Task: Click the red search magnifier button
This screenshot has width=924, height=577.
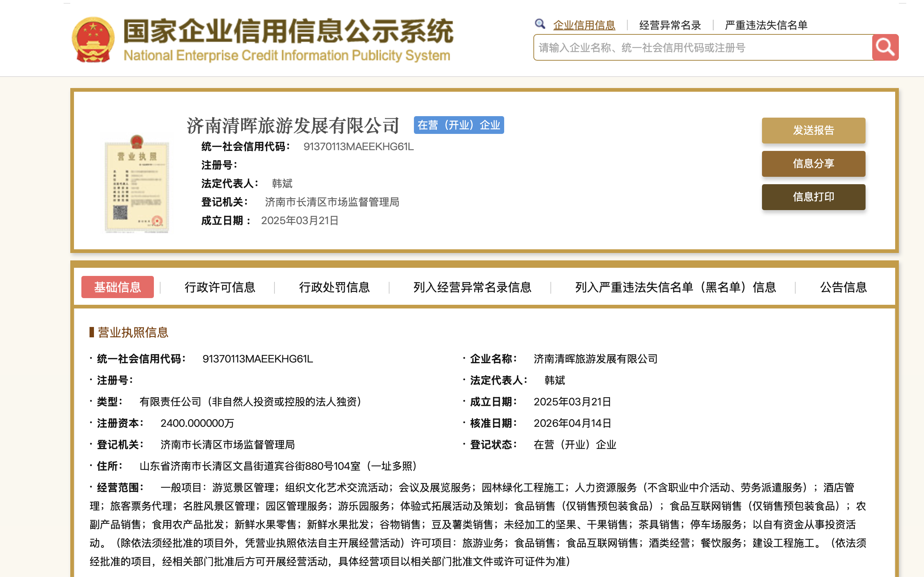Action: [885, 47]
